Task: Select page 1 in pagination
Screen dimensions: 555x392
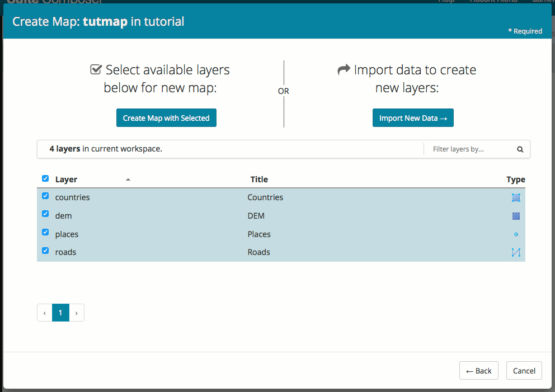Action: tap(60, 313)
